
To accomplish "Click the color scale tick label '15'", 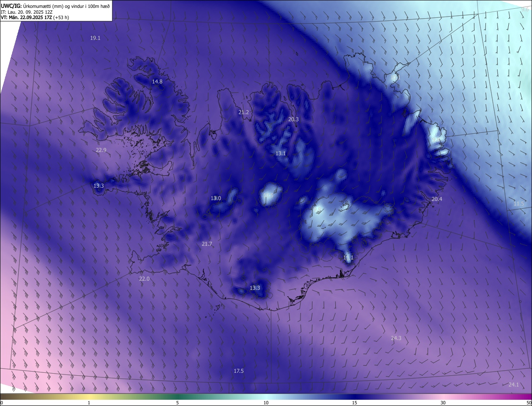I will pos(355,403).
